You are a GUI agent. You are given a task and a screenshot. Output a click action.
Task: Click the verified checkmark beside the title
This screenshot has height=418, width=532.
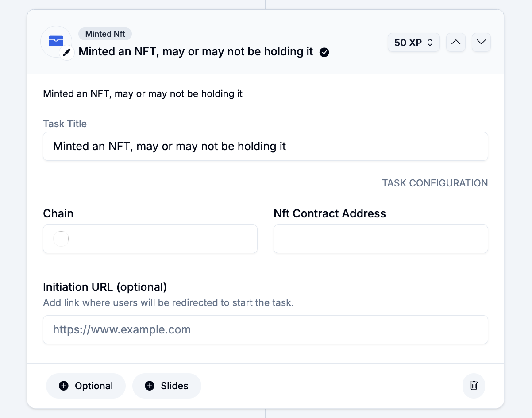point(324,53)
